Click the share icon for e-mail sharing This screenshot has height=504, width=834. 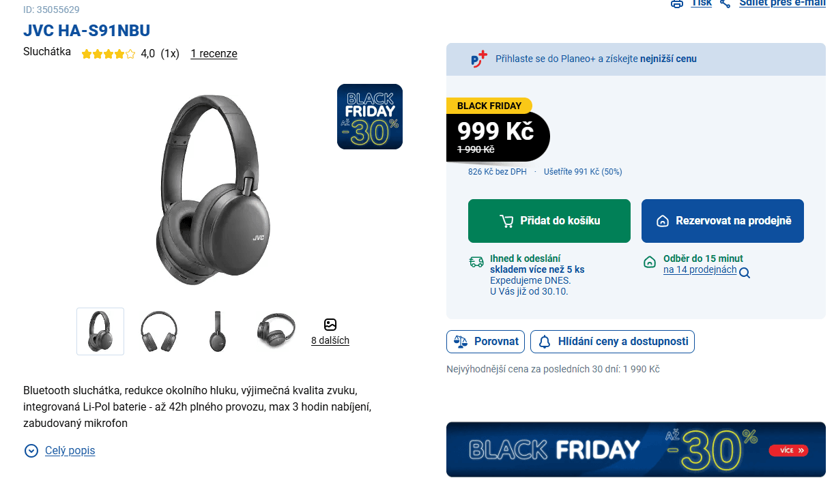pos(725,3)
